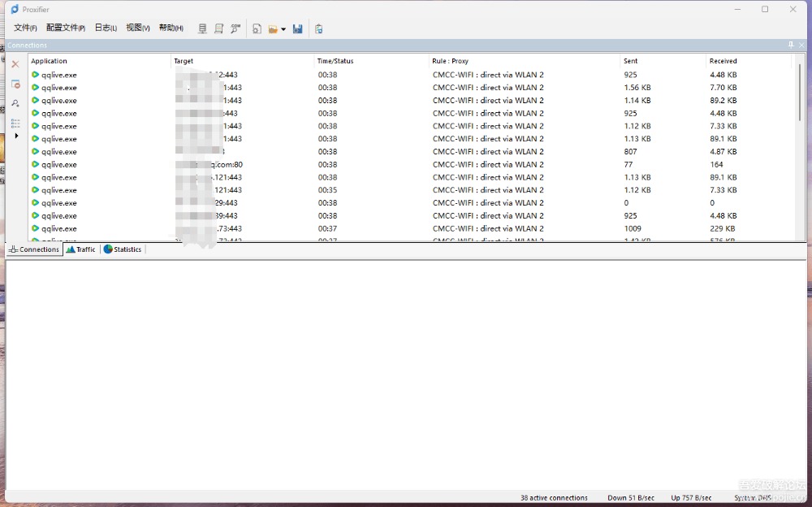Open the Proxy Servers toolbar icon

(x=203, y=28)
